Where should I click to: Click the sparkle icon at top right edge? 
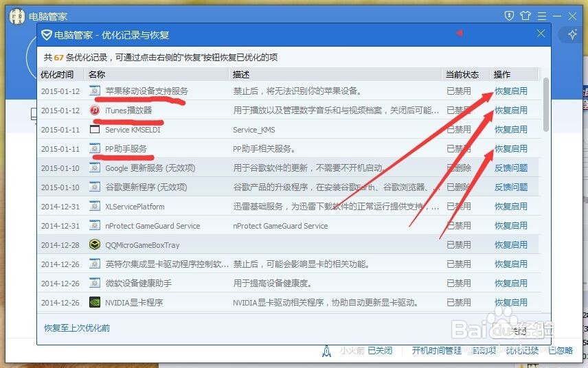coord(572,35)
